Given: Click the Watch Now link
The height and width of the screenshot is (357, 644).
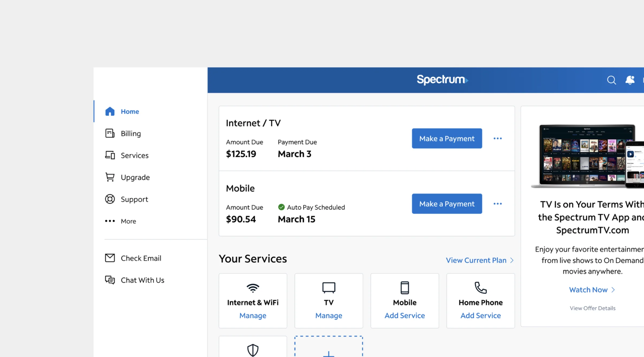Looking at the screenshot, I should coord(588,290).
